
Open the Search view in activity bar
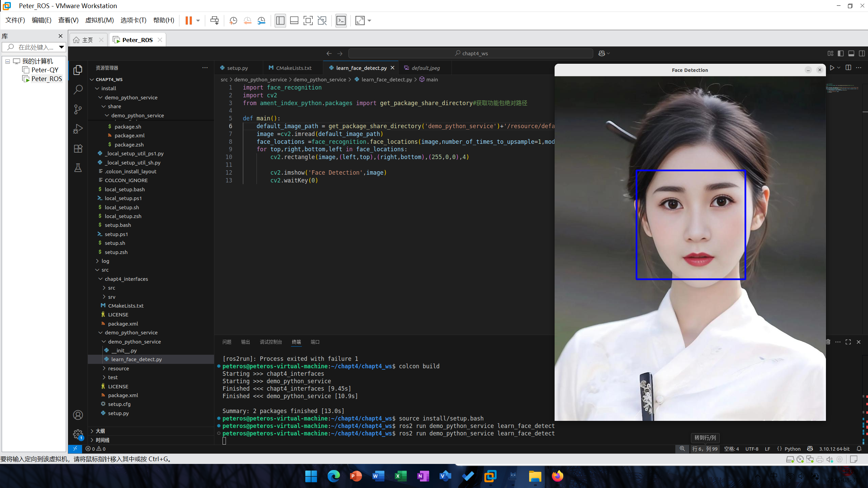coord(78,90)
